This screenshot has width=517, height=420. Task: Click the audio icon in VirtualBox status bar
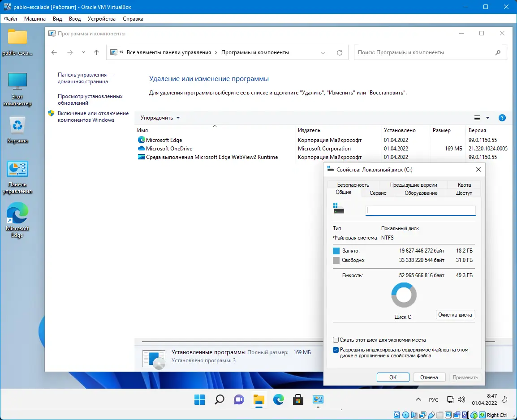(x=414, y=414)
